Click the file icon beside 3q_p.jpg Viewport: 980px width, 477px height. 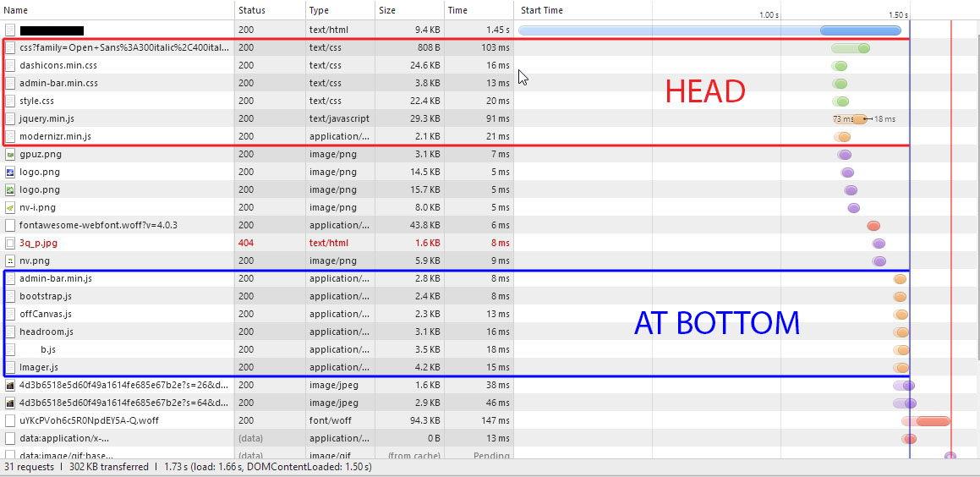[10, 243]
